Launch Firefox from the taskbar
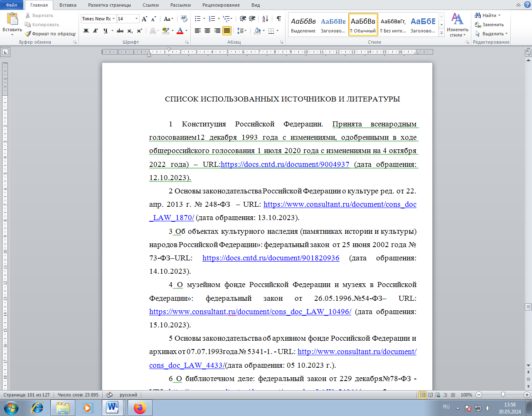The height and width of the screenshot is (416, 532). click(140, 408)
